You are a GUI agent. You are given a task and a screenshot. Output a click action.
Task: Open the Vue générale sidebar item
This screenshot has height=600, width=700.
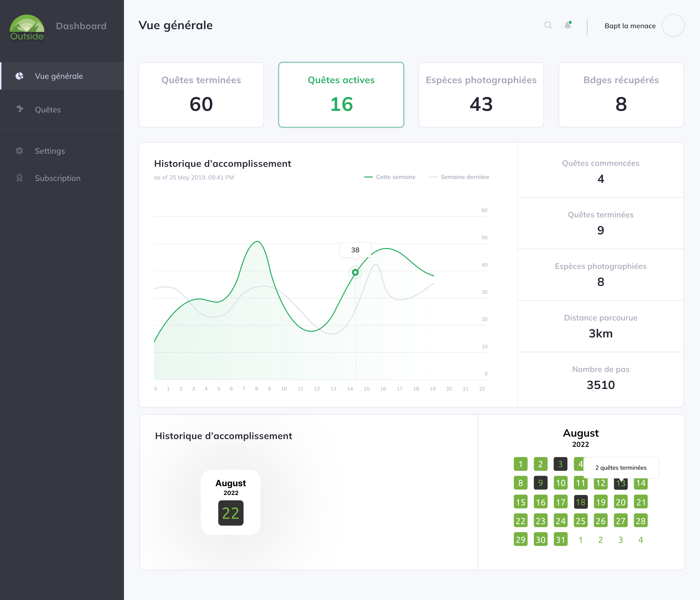(x=62, y=76)
